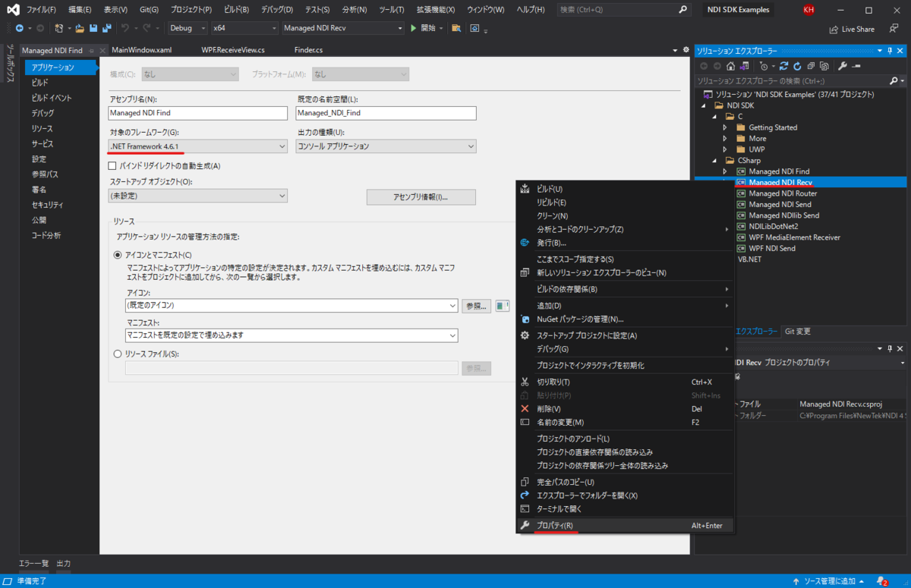Click the preview selected items icon in Solution Explorer
The width and height of the screenshot is (911, 588).
[856, 66]
